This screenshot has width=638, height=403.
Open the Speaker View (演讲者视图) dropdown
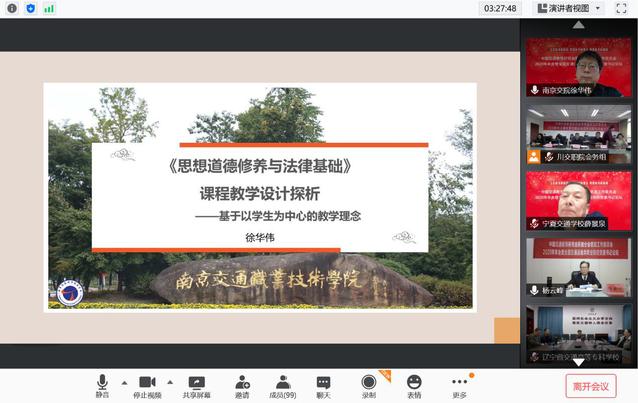point(569,8)
